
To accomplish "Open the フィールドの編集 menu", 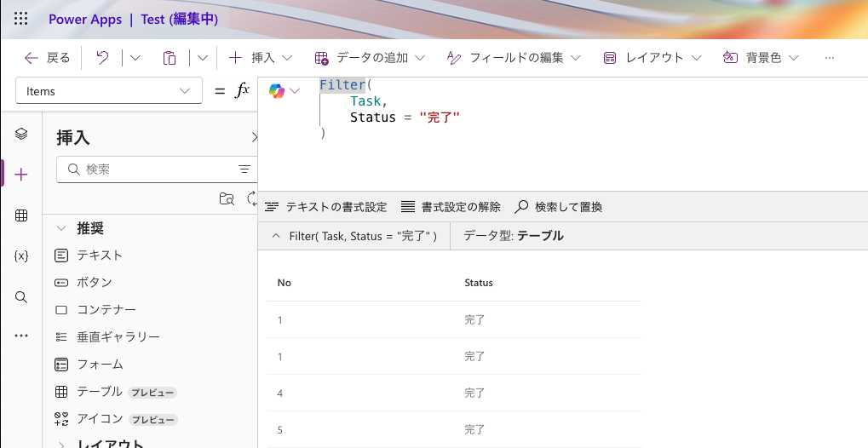I will click(x=514, y=58).
